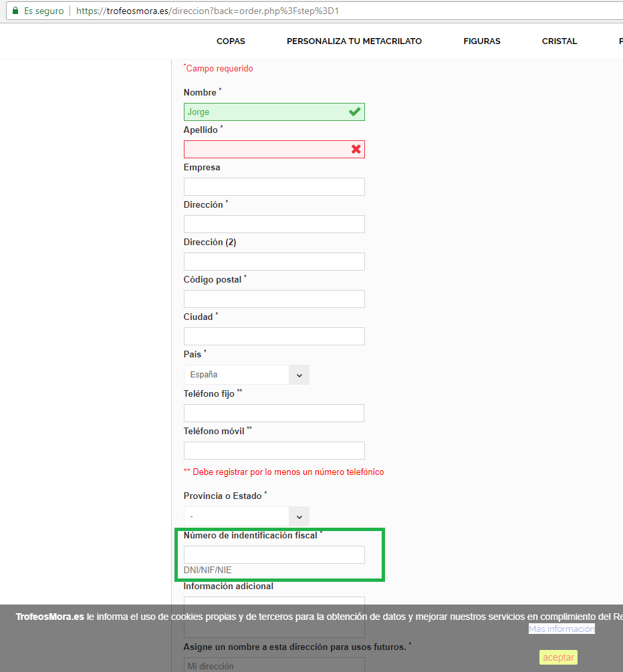This screenshot has width=623, height=672.
Task: Click the Teléfono móvil input field
Action: (x=274, y=450)
